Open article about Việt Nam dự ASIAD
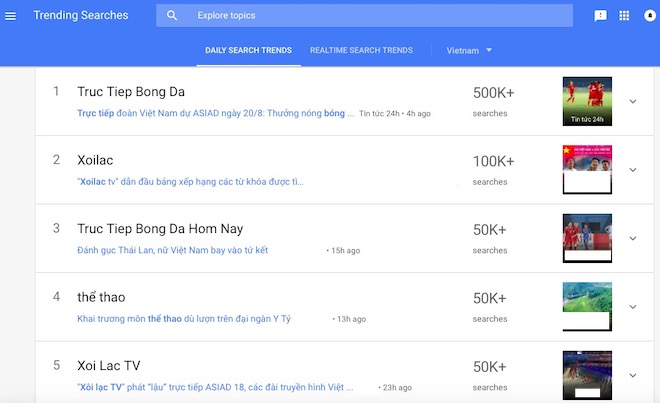 click(215, 114)
